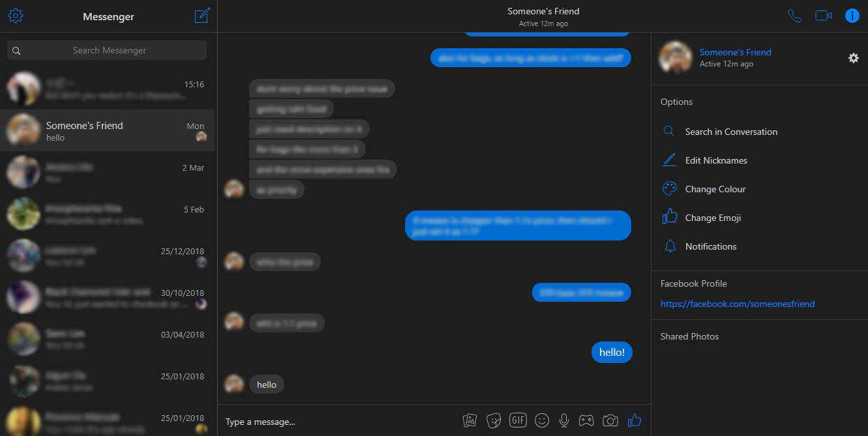
Task: Open conversation options gear beside Someone's Friend
Action: click(853, 58)
